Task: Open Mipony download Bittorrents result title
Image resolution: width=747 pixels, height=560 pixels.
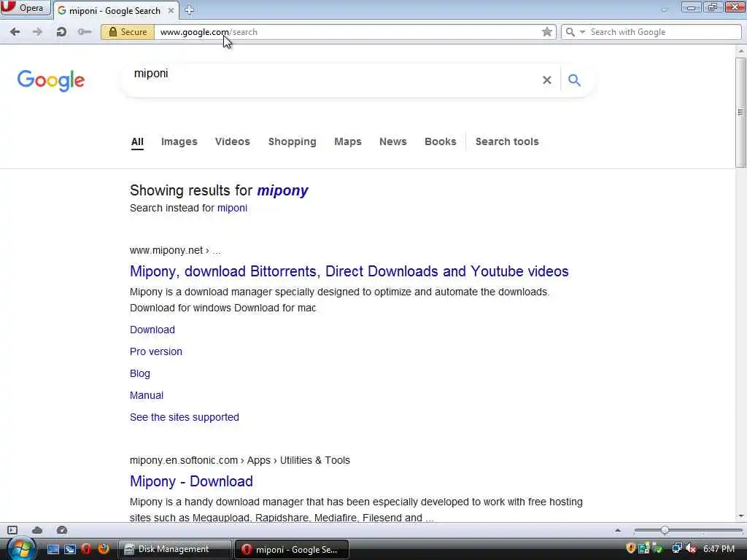Action: 349,271
